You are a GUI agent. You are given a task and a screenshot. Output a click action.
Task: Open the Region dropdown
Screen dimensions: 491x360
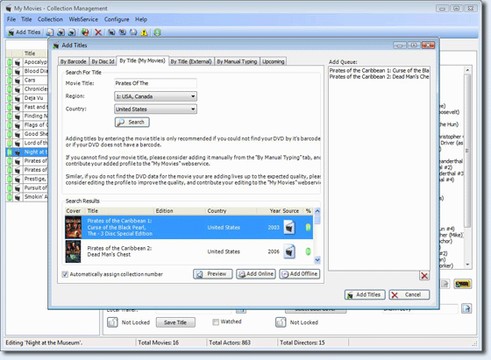pos(155,96)
